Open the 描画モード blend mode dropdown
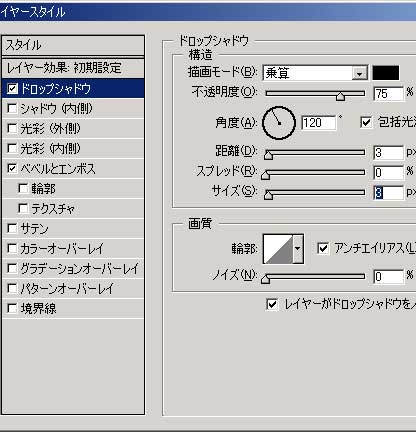416x432 pixels. [x=359, y=73]
